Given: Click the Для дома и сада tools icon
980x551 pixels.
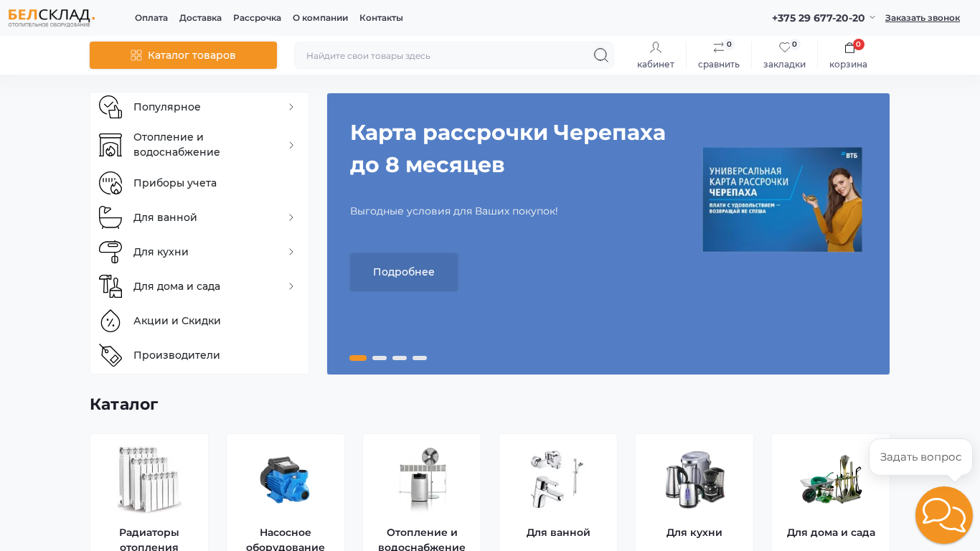Looking at the screenshot, I should (x=110, y=286).
